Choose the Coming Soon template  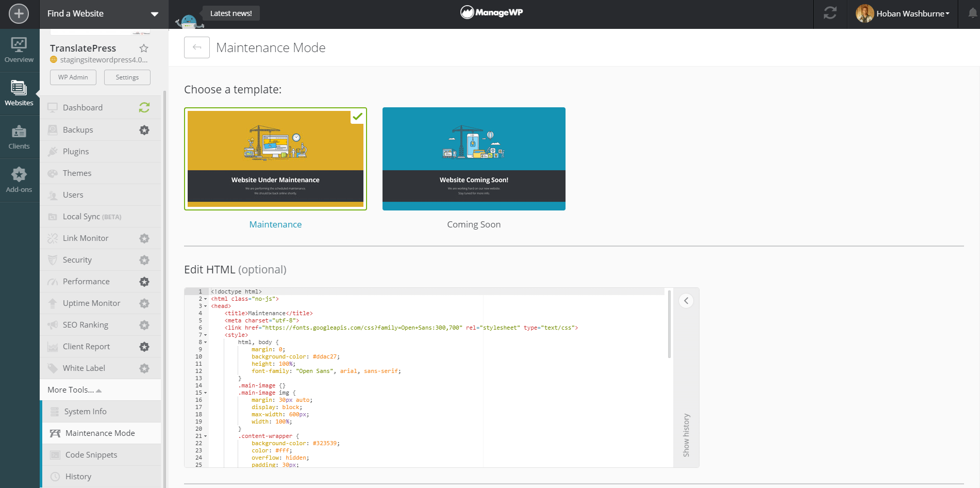click(x=474, y=159)
